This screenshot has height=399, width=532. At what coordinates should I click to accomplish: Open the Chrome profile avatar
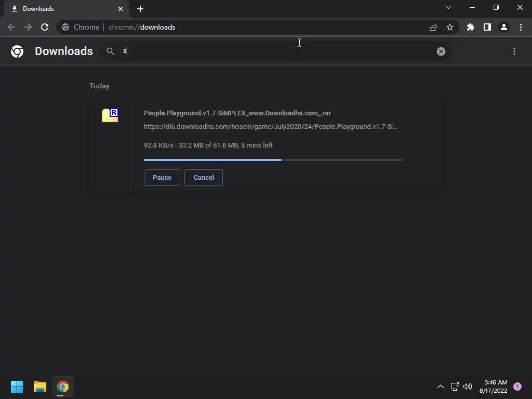(504, 27)
